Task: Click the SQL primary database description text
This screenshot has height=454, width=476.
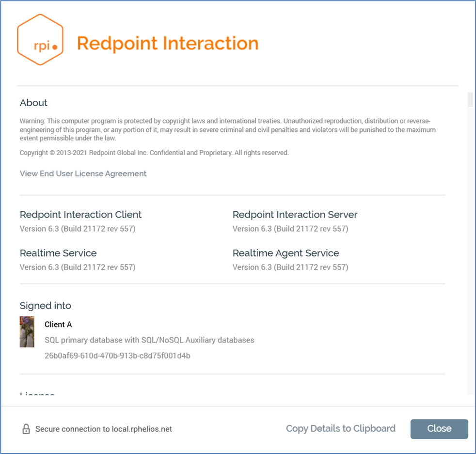Action: coord(149,340)
